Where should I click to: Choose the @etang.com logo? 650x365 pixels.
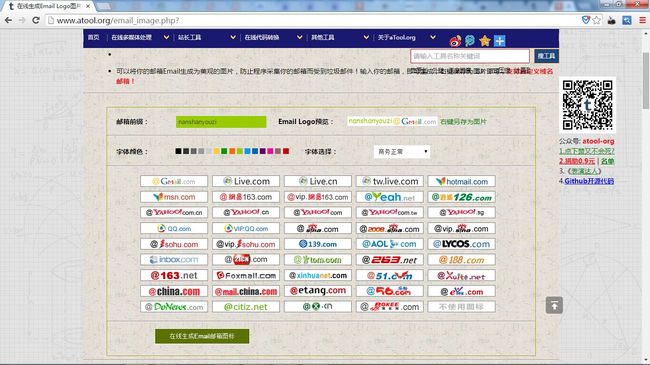point(318,291)
